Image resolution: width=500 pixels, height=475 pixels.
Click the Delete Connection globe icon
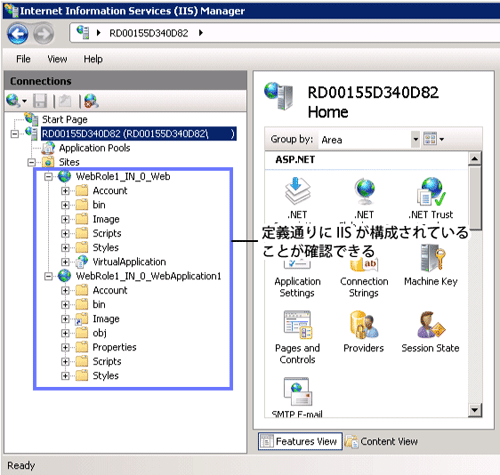pyautogui.click(x=91, y=101)
